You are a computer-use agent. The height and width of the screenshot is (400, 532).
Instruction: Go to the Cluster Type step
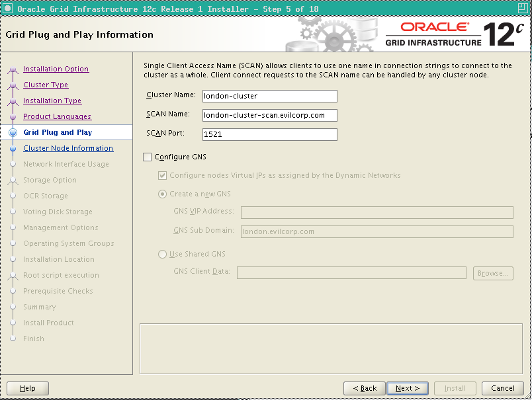pos(46,85)
